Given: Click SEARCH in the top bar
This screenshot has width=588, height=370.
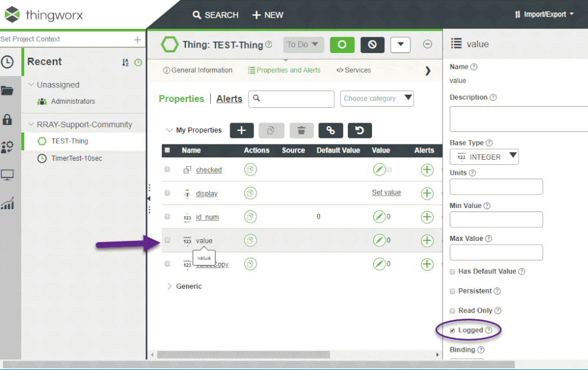Looking at the screenshot, I should coord(215,15).
